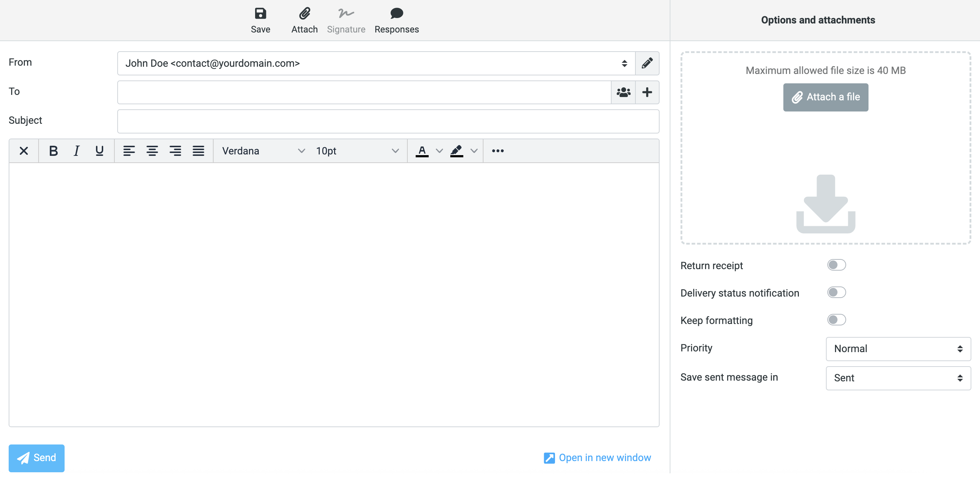980x482 pixels.
Task: Close the HTML editor toolbar with X
Action: (x=23, y=151)
